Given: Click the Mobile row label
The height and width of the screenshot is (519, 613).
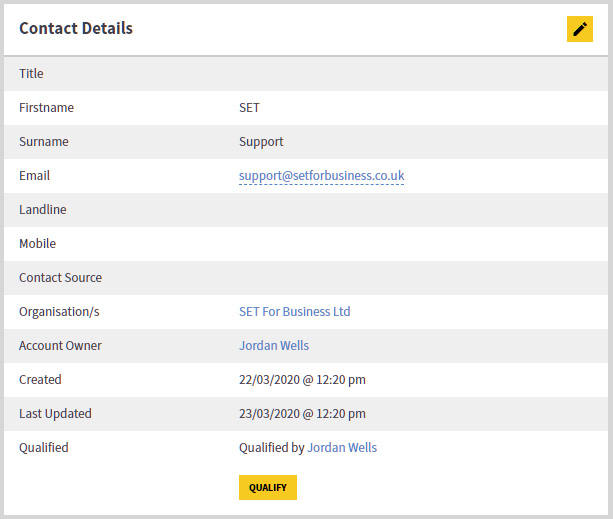Looking at the screenshot, I should click(38, 243).
